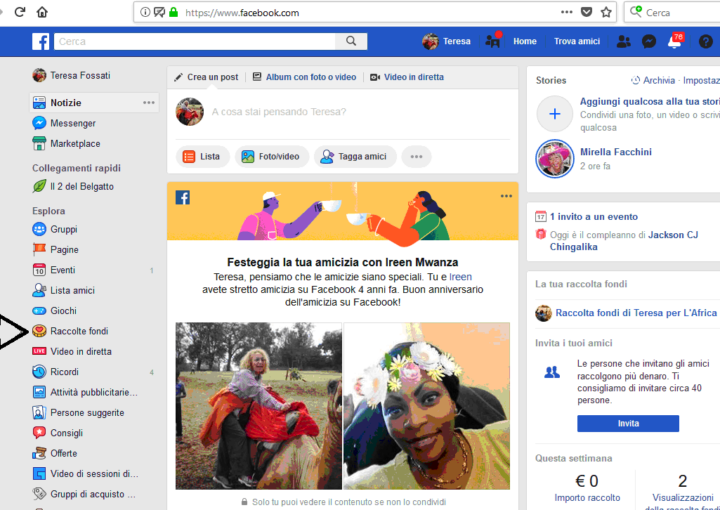Open Messenger from the top bar icon
The image size is (720, 510).
[649, 41]
